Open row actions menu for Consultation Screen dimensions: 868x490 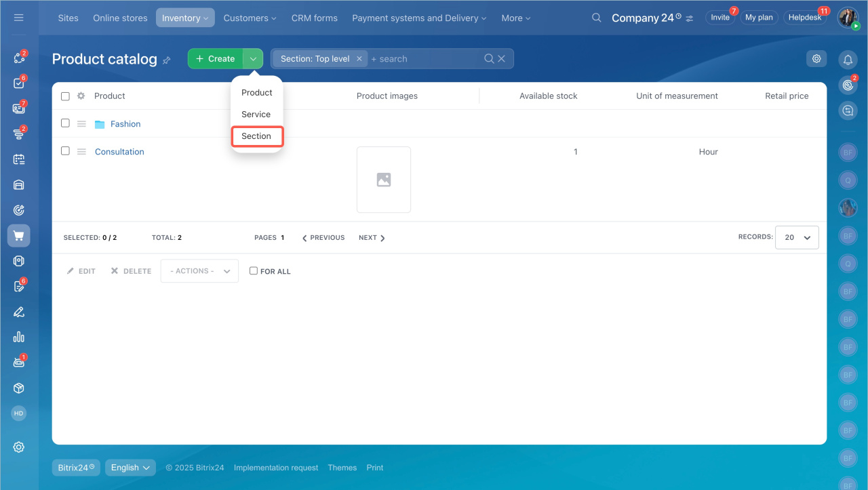click(x=81, y=152)
